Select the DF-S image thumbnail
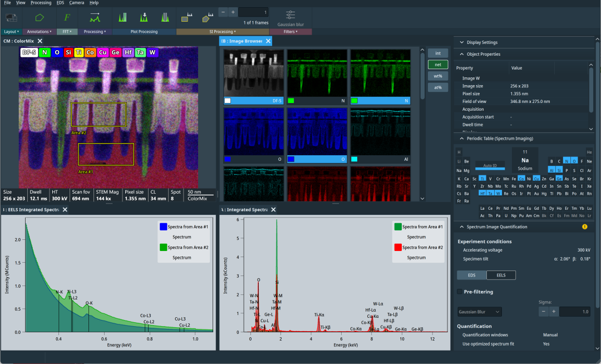Image resolution: width=601 pixels, height=364 pixels. (254, 73)
